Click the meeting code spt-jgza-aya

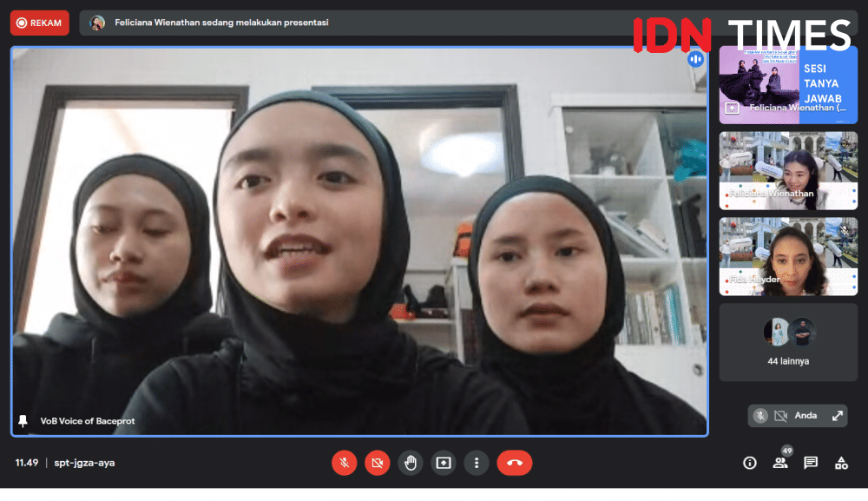[83, 463]
